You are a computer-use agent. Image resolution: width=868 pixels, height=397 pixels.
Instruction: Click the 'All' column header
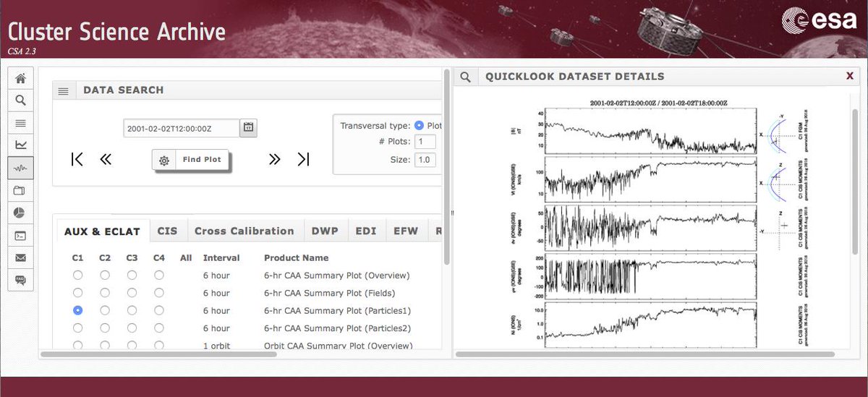(186, 257)
